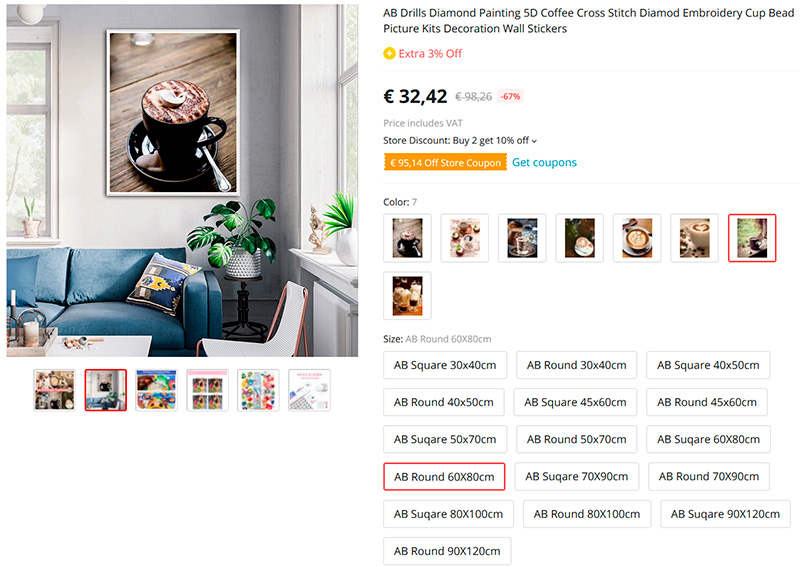Show the four-dog comparison gallery thumbnail
Image resolution: width=800 pixels, height=567 pixels.
pos(208,390)
